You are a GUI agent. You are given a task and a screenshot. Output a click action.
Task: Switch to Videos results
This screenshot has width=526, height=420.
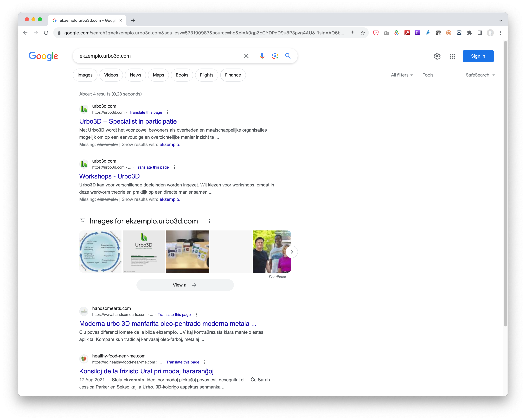(x=111, y=75)
